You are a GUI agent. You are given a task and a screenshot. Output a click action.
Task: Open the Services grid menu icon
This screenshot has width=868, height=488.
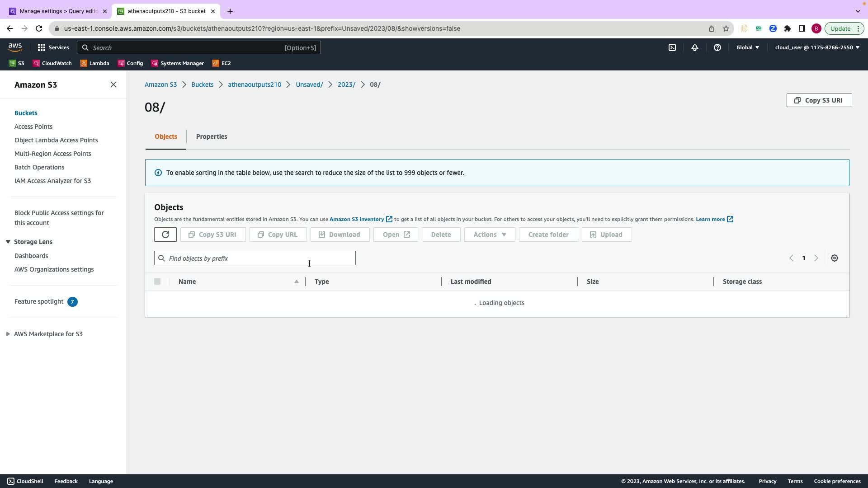click(42, 47)
